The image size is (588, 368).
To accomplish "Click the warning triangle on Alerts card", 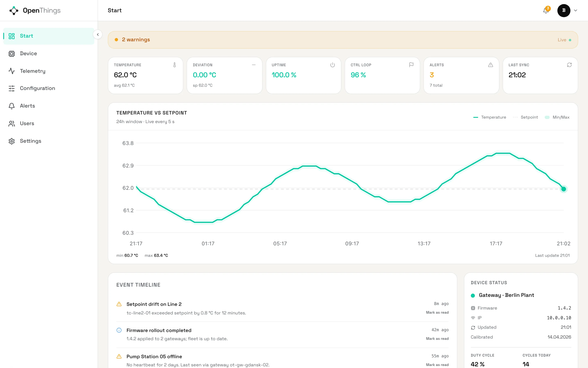I will tap(490, 65).
